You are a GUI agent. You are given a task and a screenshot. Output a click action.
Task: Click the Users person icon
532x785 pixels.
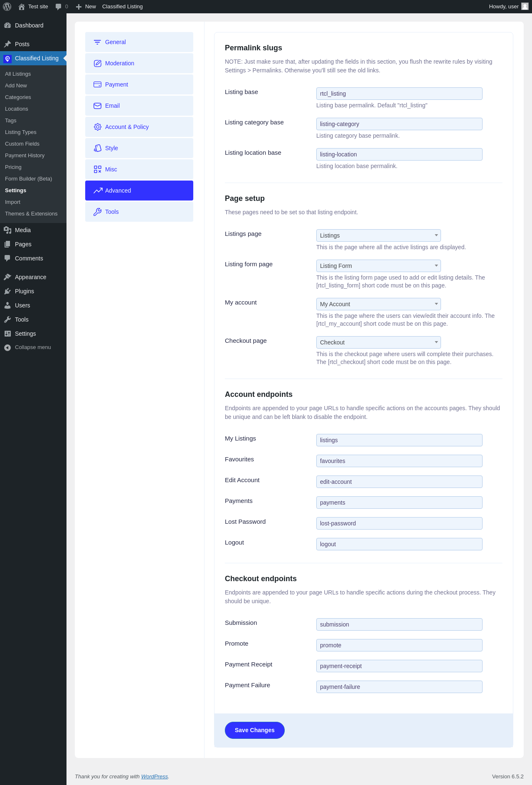7,305
